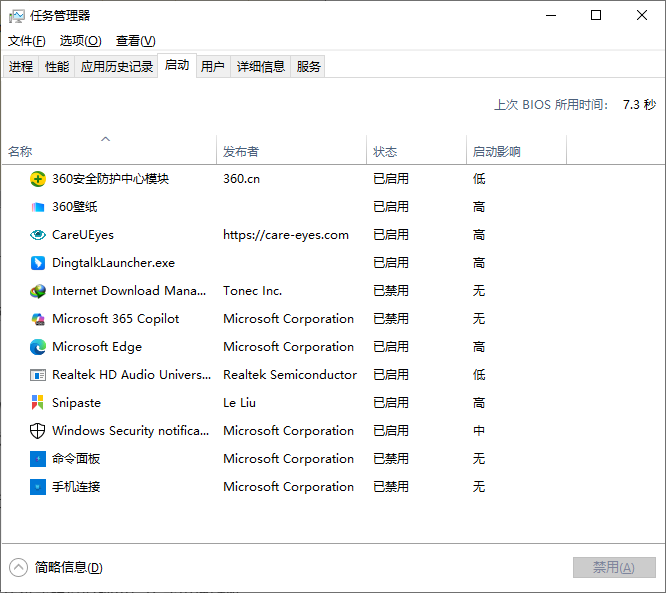Viewport: 666px width, 593px height.
Task: Switch to the 进程 tab
Action: (x=21, y=66)
